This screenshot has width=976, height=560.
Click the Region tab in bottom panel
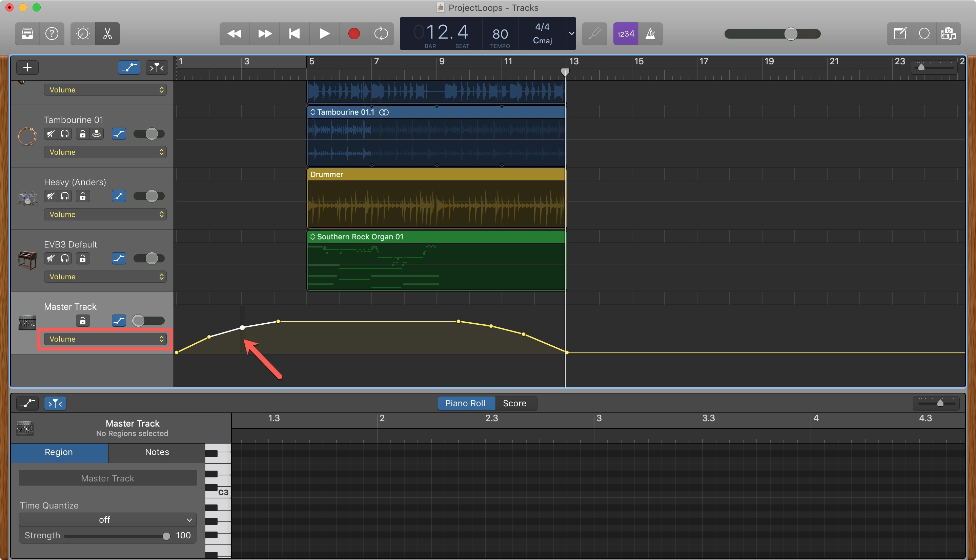pyautogui.click(x=58, y=451)
